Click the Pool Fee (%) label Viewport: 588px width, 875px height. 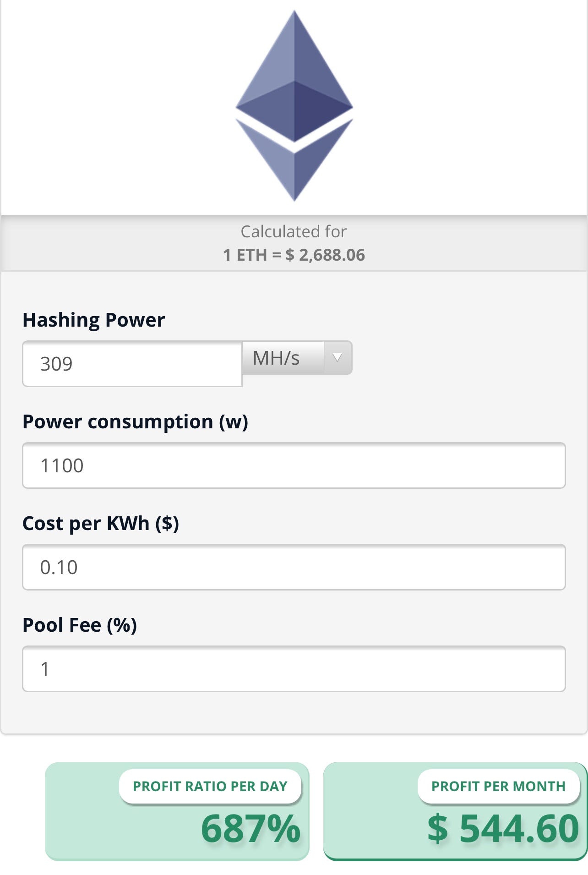coord(80,625)
